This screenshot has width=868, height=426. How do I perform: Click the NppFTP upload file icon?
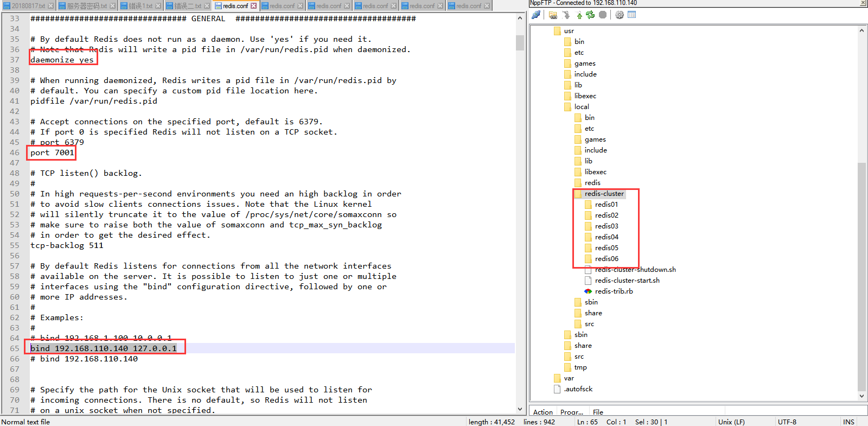coord(579,15)
